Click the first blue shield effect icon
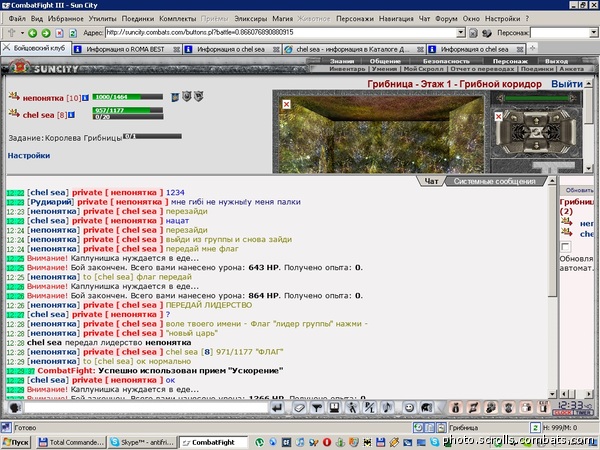The height and width of the screenshot is (450, 600). pyautogui.click(x=175, y=97)
